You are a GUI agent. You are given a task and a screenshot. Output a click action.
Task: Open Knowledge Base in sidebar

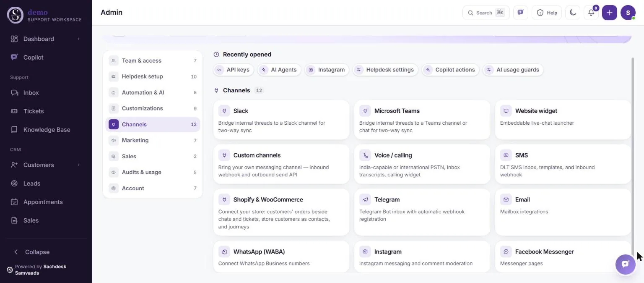click(46, 130)
